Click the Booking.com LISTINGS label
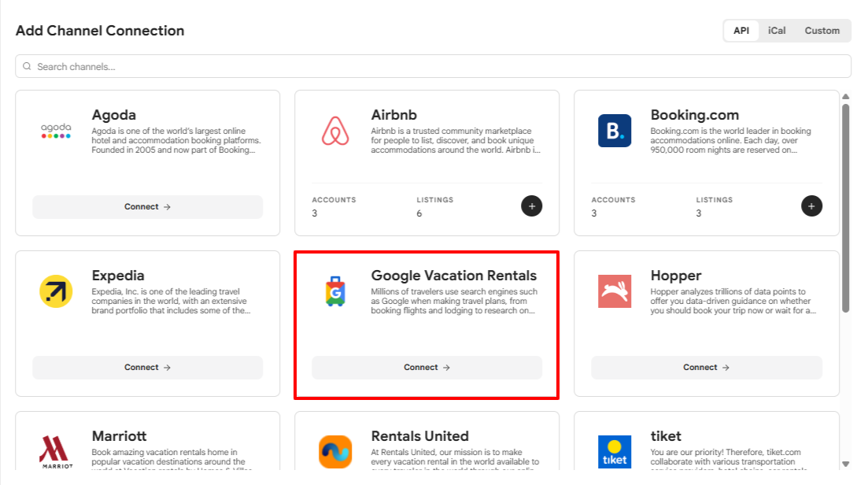Image resolution: width=868 pixels, height=485 pixels. point(715,200)
